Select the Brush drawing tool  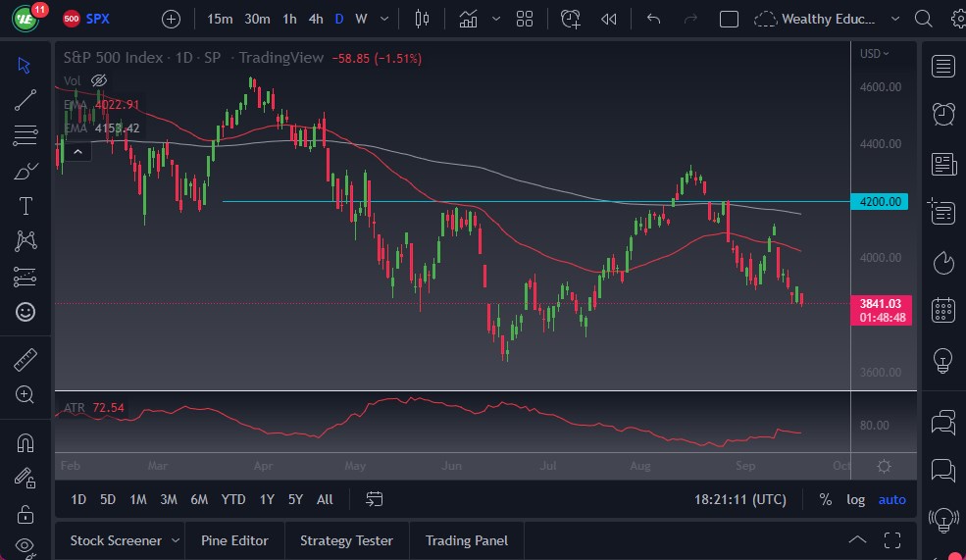tap(25, 171)
